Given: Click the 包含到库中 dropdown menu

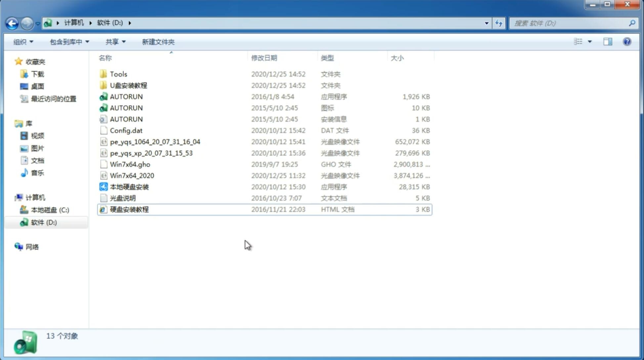Looking at the screenshot, I should tap(68, 41).
